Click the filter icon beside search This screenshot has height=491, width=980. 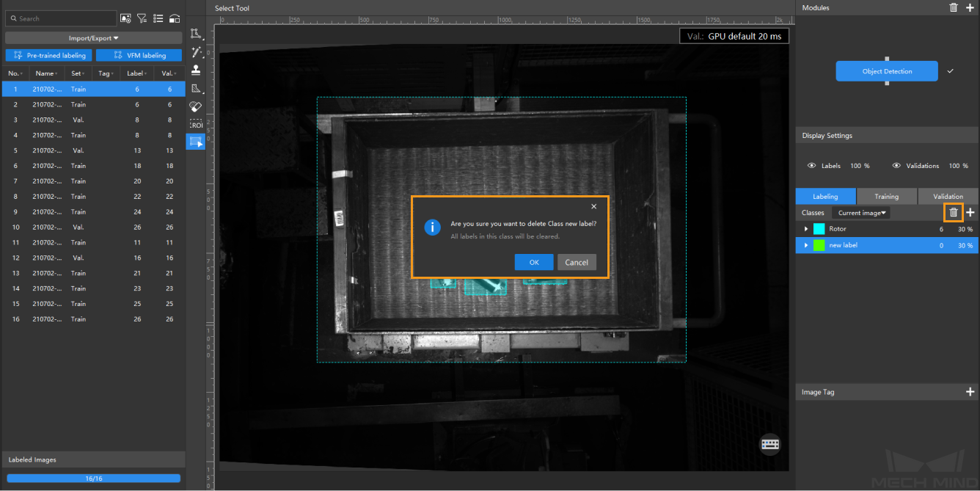pos(142,18)
